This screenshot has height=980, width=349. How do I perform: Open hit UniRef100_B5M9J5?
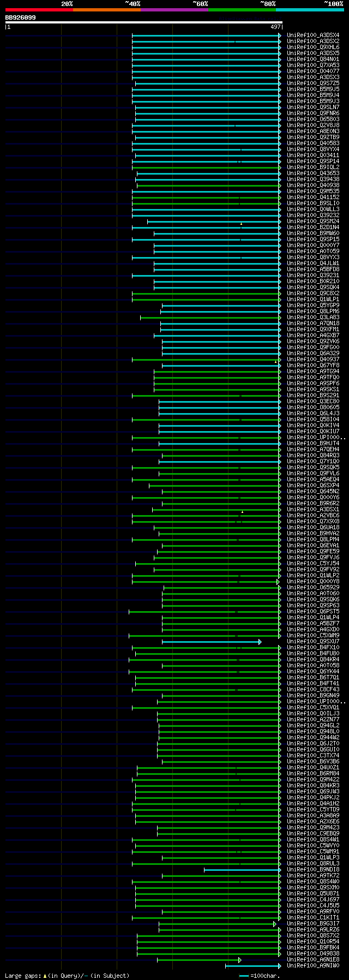pos(313,89)
